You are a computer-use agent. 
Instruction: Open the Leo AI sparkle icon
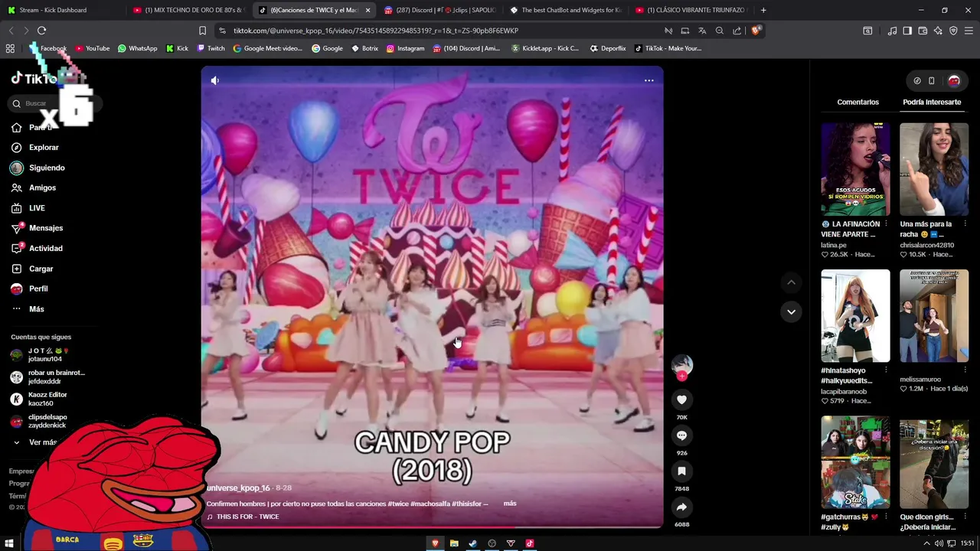(x=938, y=31)
